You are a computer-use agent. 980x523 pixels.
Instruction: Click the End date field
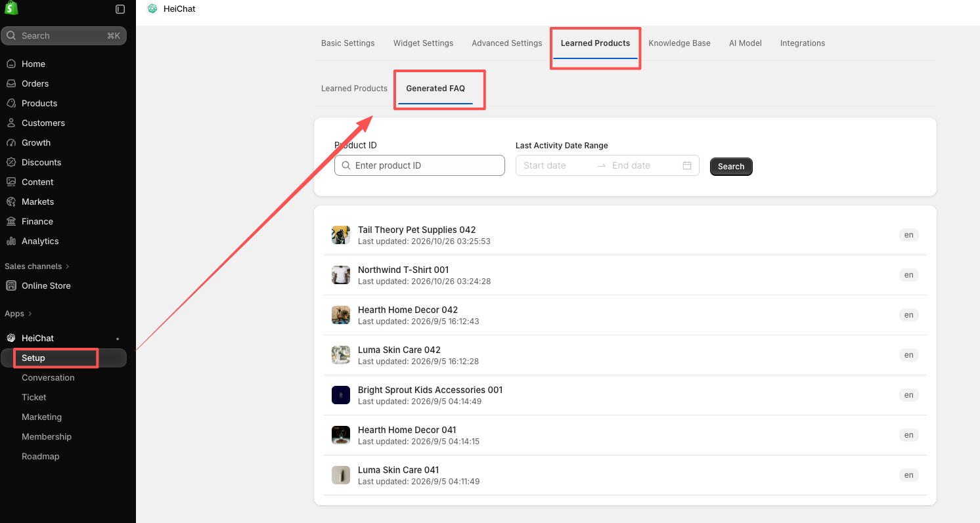tap(642, 165)
